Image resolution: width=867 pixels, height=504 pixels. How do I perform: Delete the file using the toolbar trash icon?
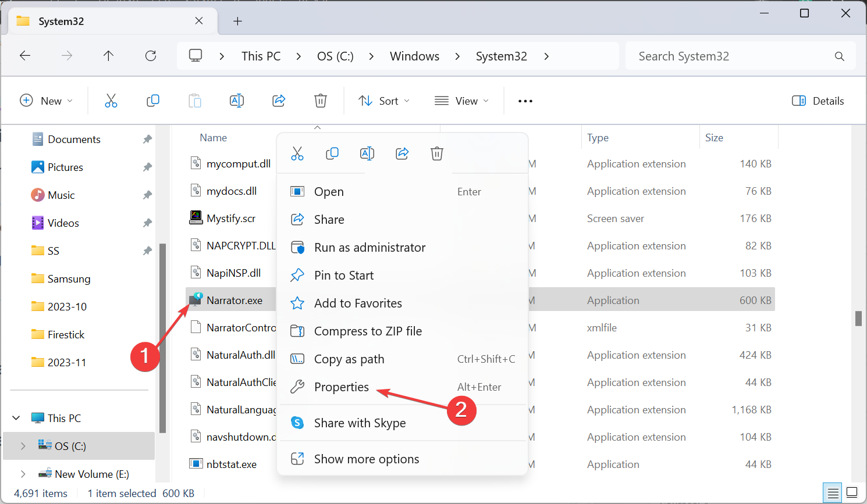click(321, 101)
